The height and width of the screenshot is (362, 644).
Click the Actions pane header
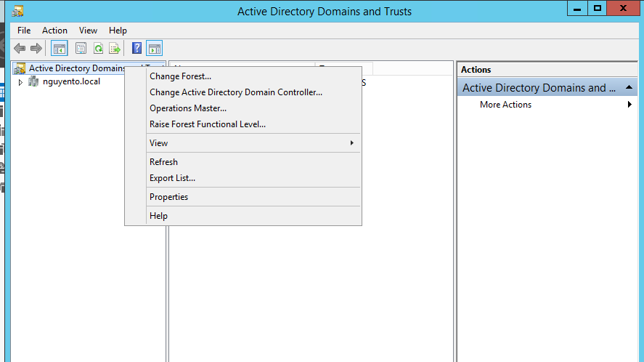pos(547,70)
